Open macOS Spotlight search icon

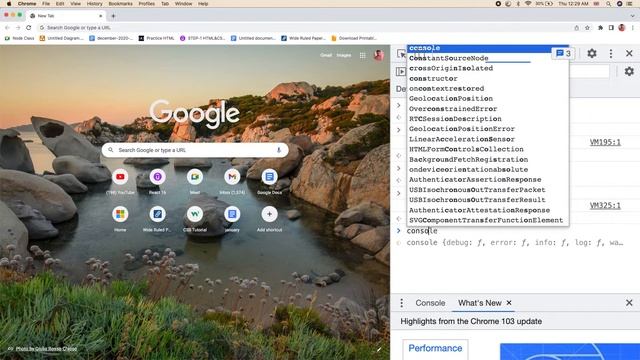pyautogui.click(x=608, y=4)
